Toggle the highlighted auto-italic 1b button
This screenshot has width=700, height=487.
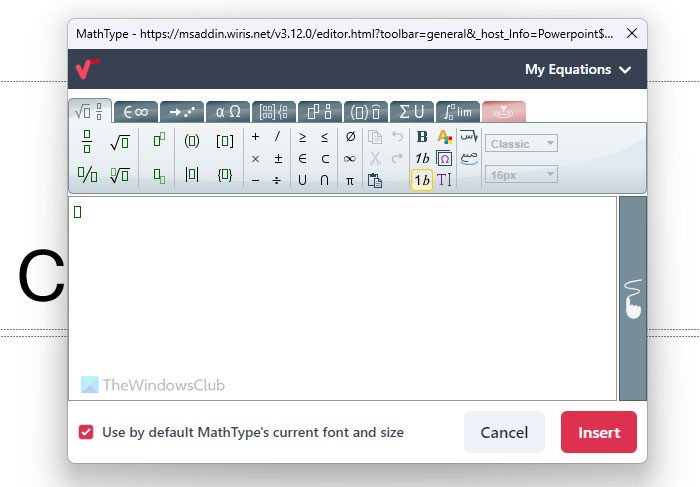(422, 180)
